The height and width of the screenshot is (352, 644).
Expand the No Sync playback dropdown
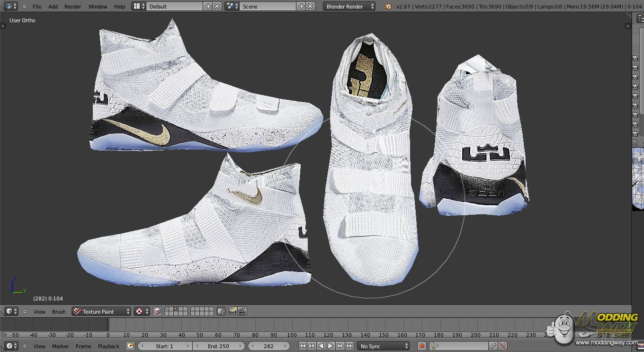383,346
